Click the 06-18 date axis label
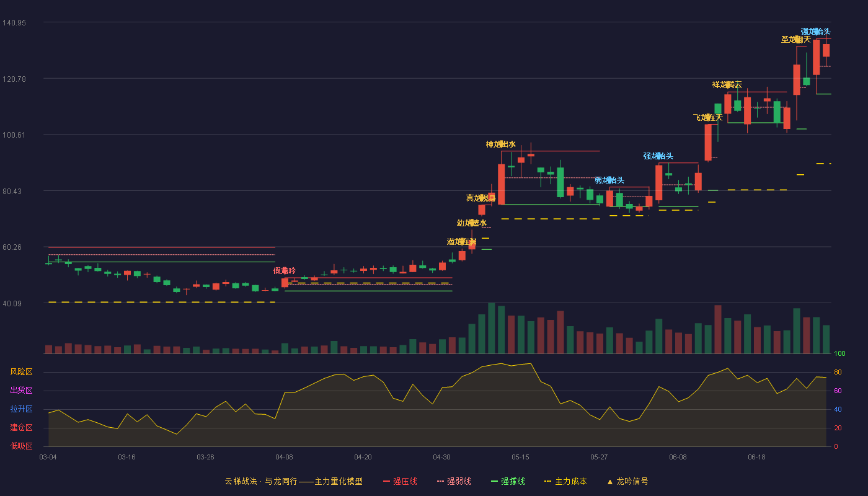Image resolution: width=868 pixels, height=496 pixels. tap(757, 457)
